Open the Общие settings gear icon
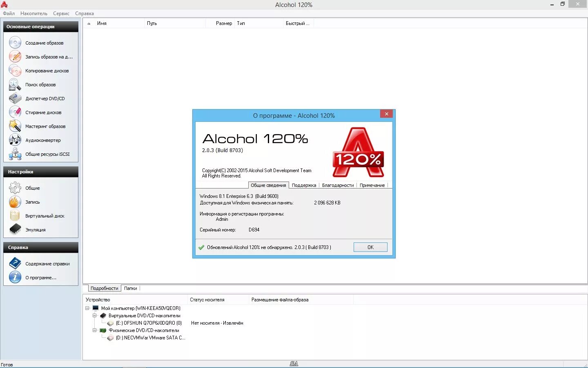The height and width of the screenshot is (368, 588). (x=15, y=188)
